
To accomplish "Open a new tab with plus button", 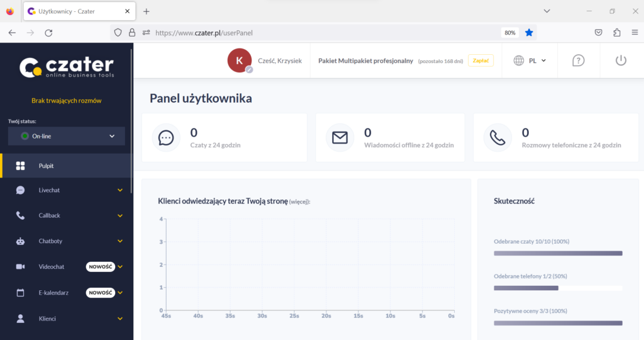I will click(x=146, y=11).
